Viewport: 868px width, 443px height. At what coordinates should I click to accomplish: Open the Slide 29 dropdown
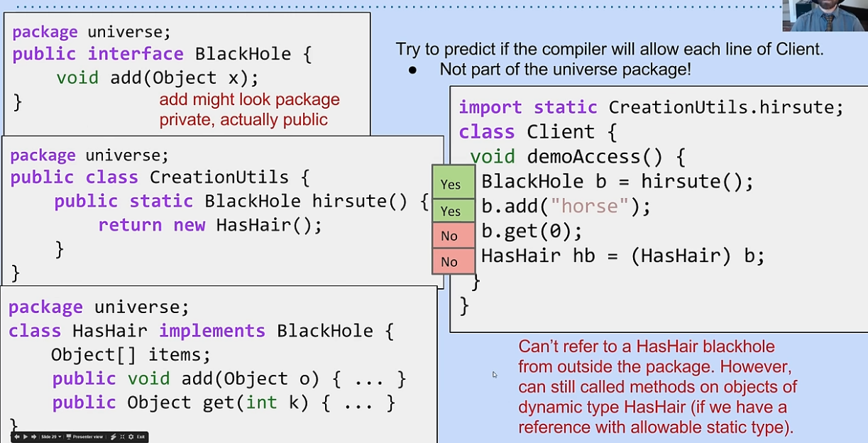[x=50, y=437]
